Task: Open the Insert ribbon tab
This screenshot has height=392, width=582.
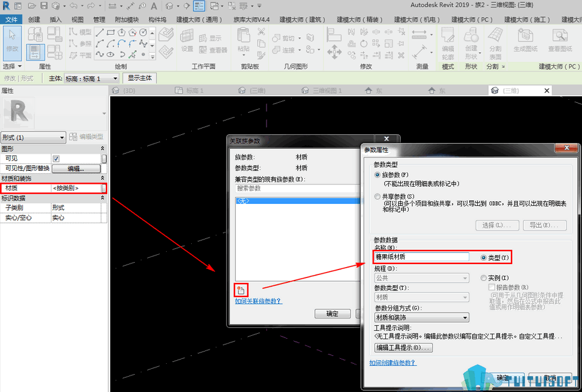Action: pyautogui.click(x=56, y=20)
